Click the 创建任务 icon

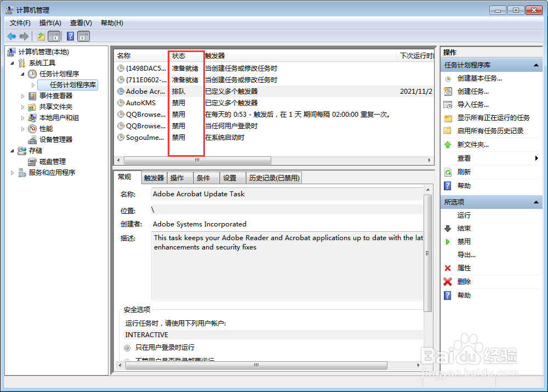point(448,92)
